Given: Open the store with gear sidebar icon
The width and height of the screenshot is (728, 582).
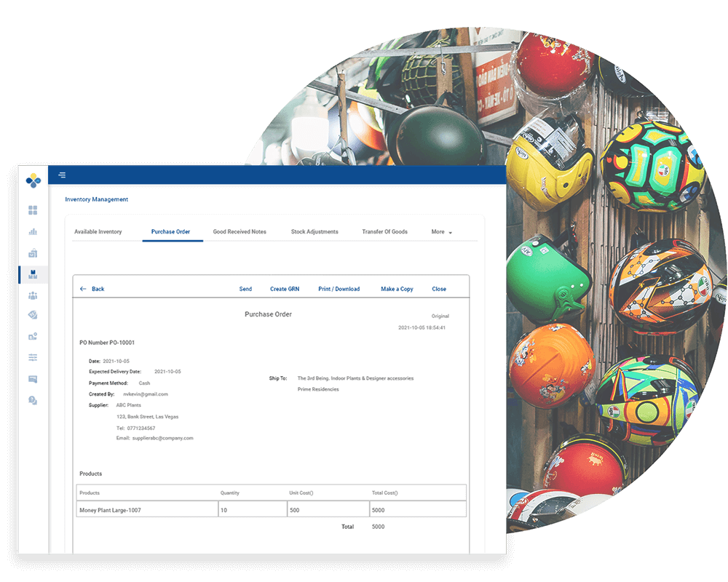Looking at the screenshot, I should 33,336.
